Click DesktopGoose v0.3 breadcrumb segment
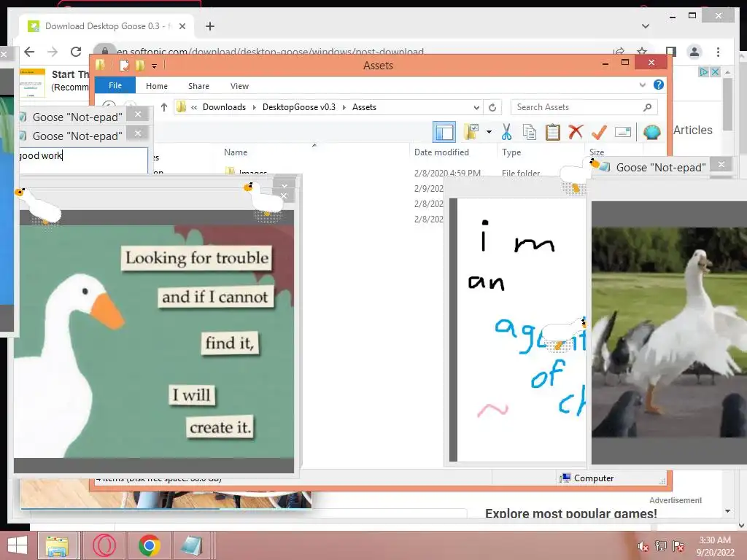 pos(298,107)
